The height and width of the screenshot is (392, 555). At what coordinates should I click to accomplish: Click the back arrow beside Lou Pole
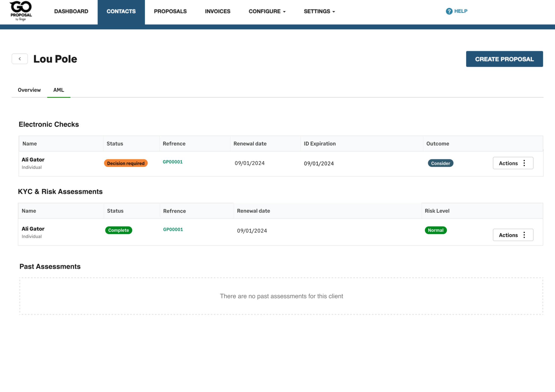pyautogui.click(x=20, y=59)
